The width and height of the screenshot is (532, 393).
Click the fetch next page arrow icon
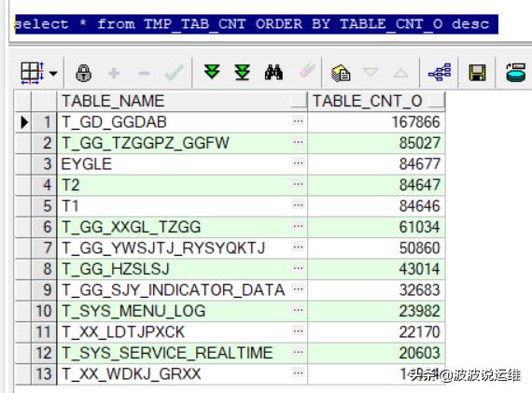point(212,72)
